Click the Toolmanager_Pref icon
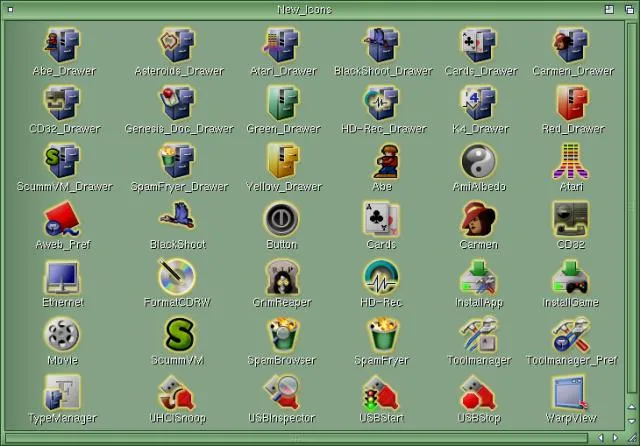Screen dimensions: 640x446 (571, 334)
